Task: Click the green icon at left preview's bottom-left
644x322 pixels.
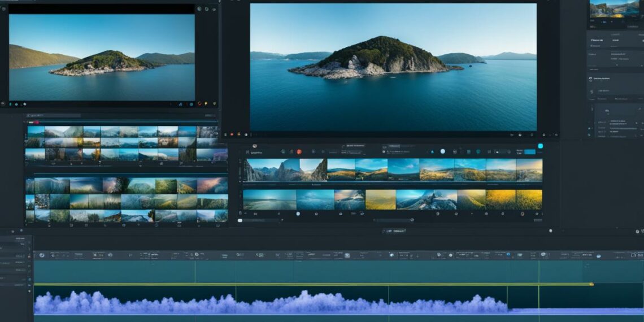Action: 11,105
